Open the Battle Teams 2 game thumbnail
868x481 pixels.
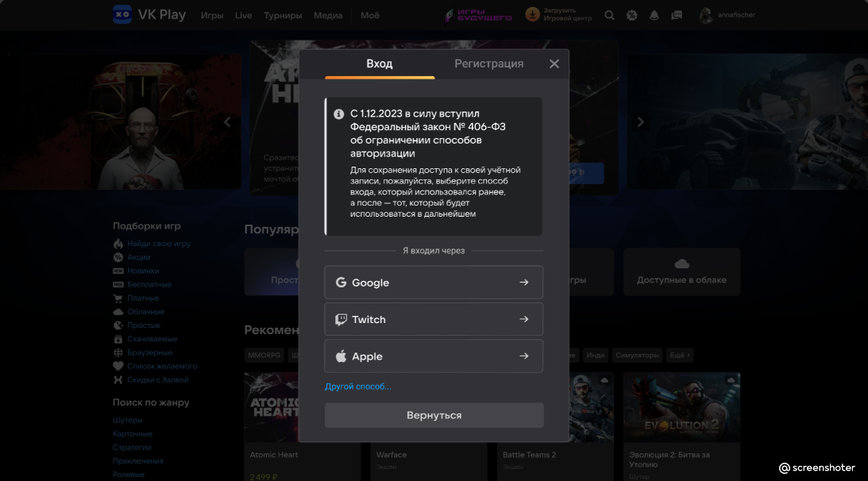click(x=591, y=407)
